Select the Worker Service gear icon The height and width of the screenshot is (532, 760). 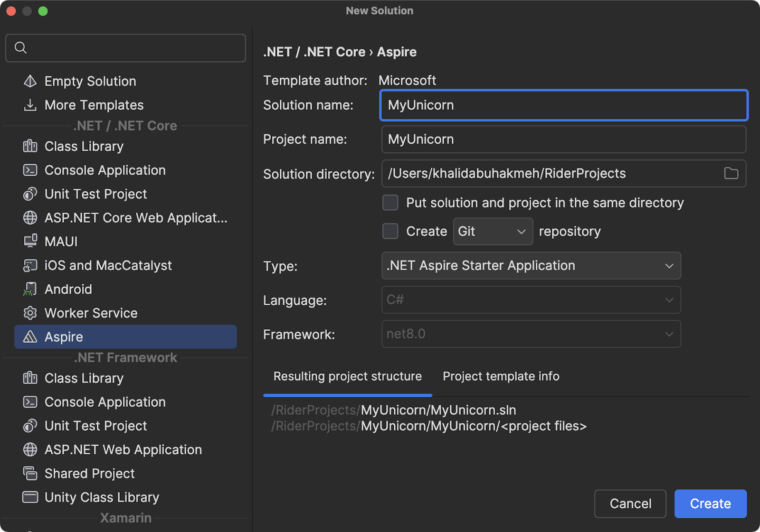tap(30, 313)
